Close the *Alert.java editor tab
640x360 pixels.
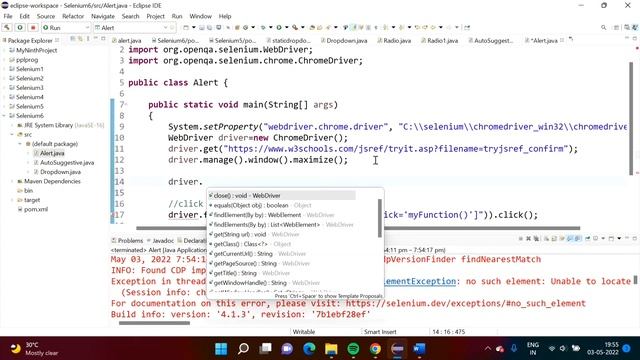pyautogui.click(x=562, y=40)
